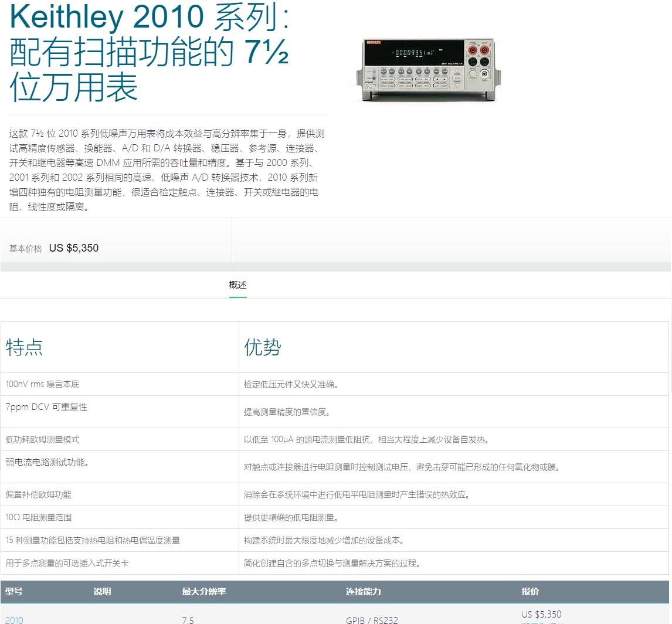Image resolution: width=672 pixels, height=624 pixels.
Task: Click the 报价 column header
Action: [x=530, y=592]
